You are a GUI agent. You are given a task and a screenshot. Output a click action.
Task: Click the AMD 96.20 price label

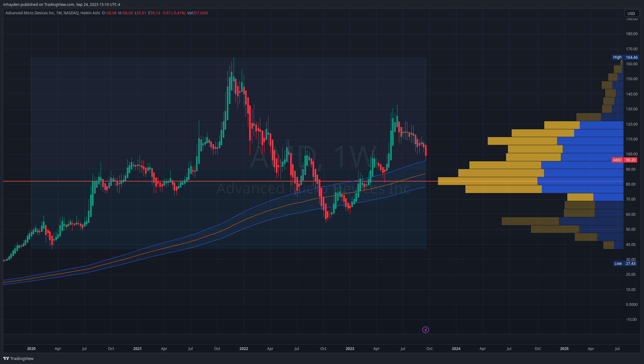tap(624, 160)
